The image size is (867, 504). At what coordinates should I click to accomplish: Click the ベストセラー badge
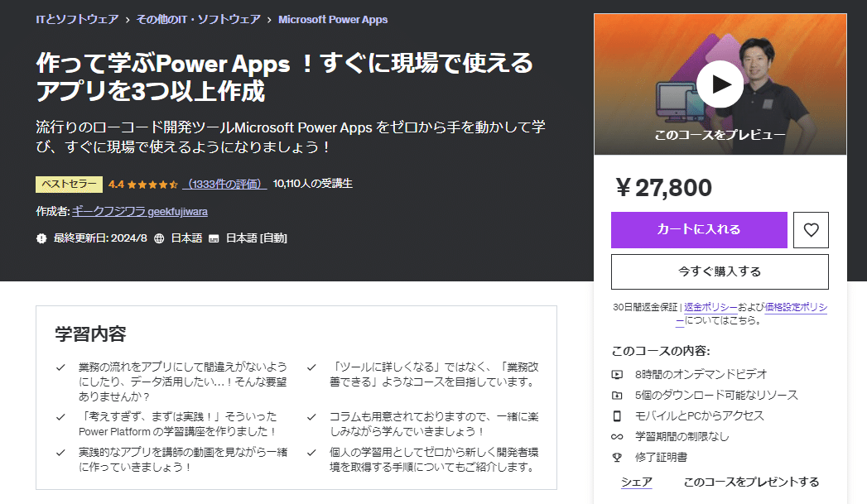pos(69,184)
